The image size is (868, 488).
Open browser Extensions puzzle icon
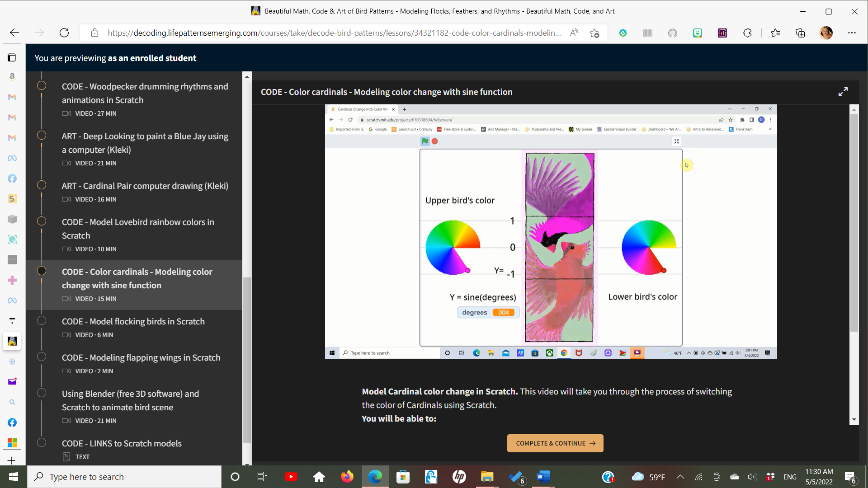747,33
